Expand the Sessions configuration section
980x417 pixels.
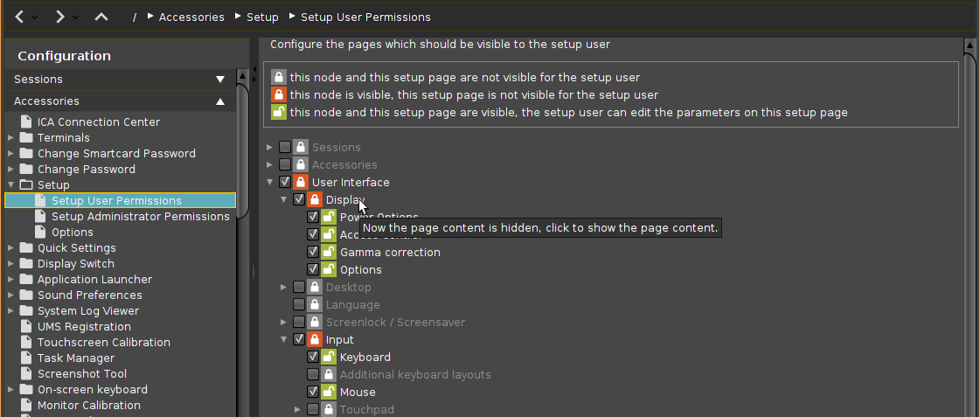tap(219, 80)
